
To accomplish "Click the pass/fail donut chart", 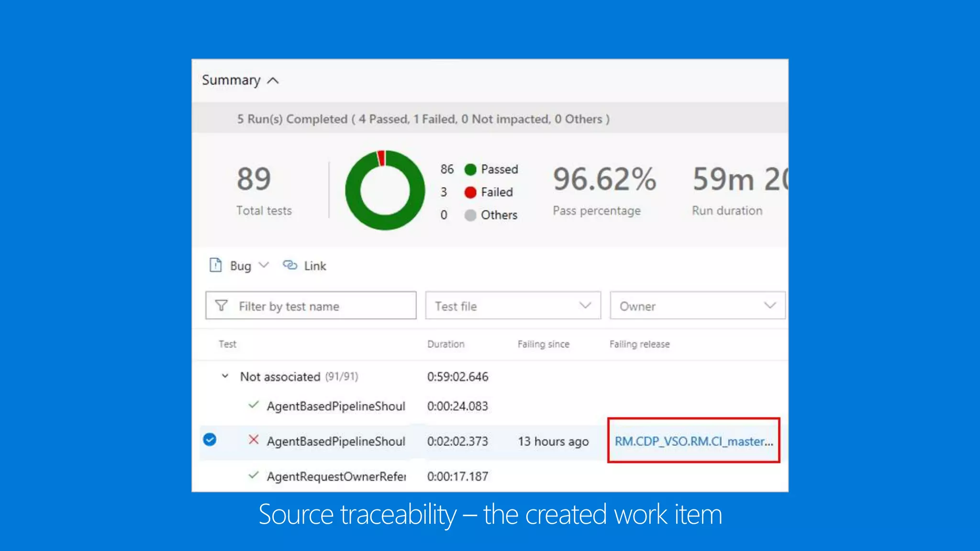I will 385,190.
